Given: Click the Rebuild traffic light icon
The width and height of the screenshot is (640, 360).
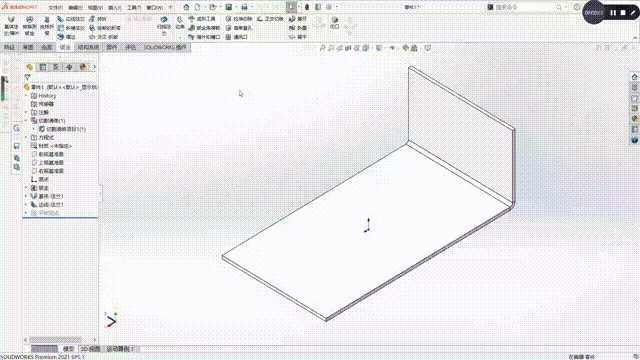Looking at the screenshot, I should pyautogui.click(x=307, y=7).
